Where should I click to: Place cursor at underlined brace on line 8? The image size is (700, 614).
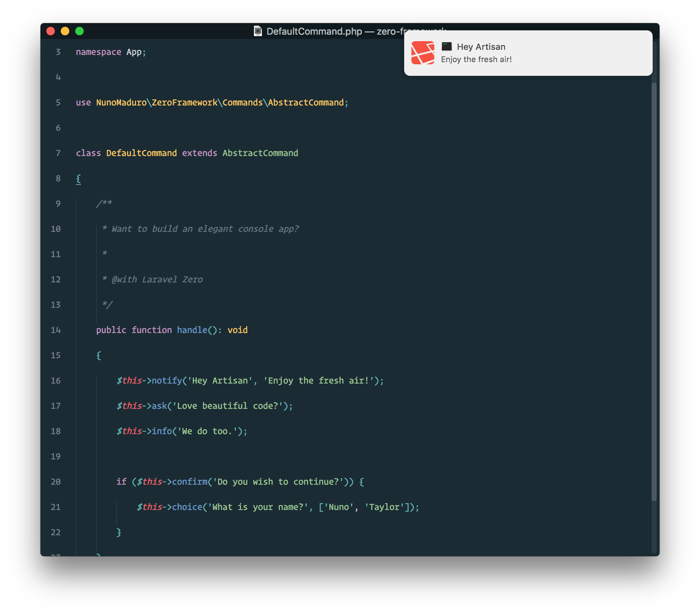(x=78, y=179)
